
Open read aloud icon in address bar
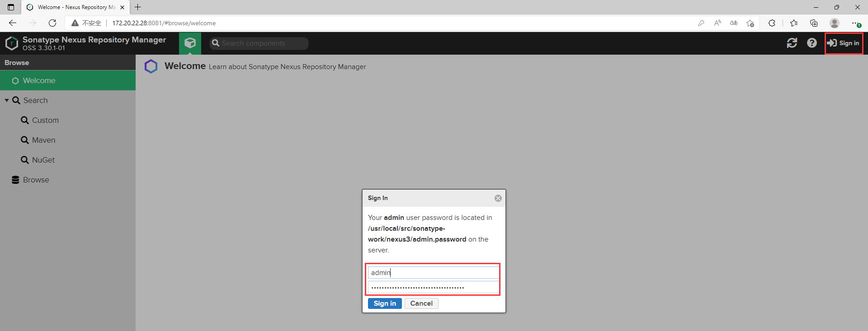(x=717, y=23)
